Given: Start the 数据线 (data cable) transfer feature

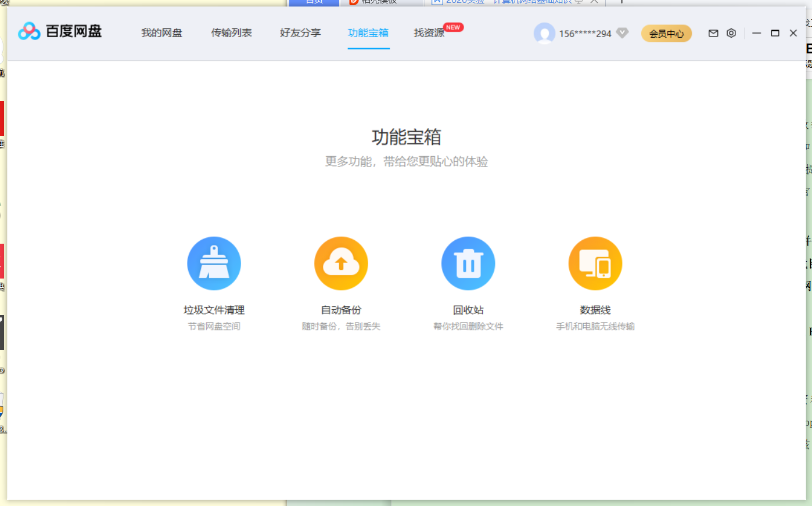Looking at the screenshot, I should (x=595, y=263).
